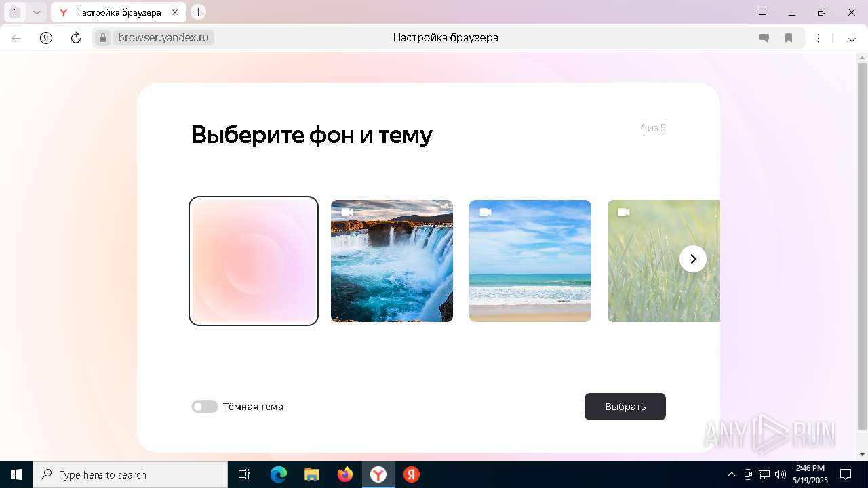Select the beach sea video background
This screenshot has width=868, height=488.
coord(530,261)
